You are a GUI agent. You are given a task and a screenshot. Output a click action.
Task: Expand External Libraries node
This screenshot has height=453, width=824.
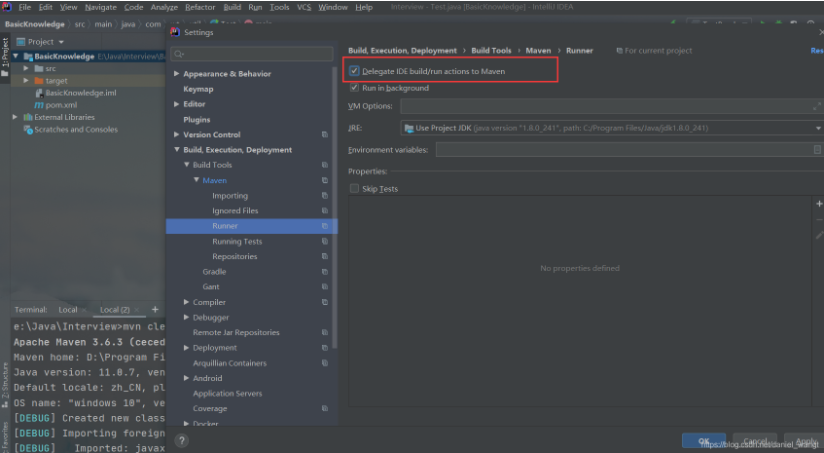tap(15, 117)
